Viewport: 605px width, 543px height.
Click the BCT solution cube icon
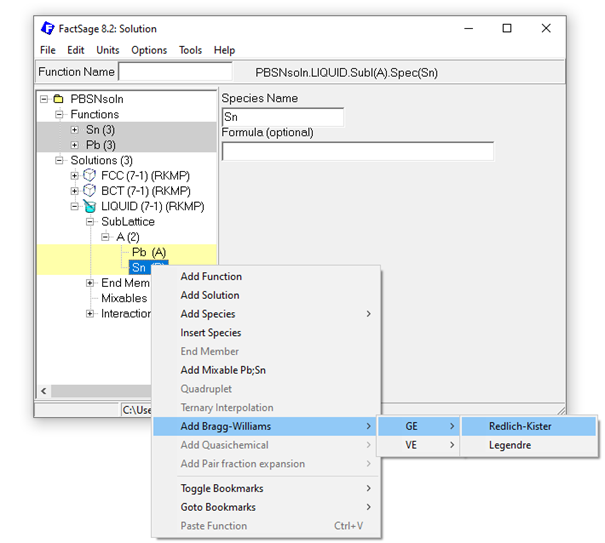[90, 191]
